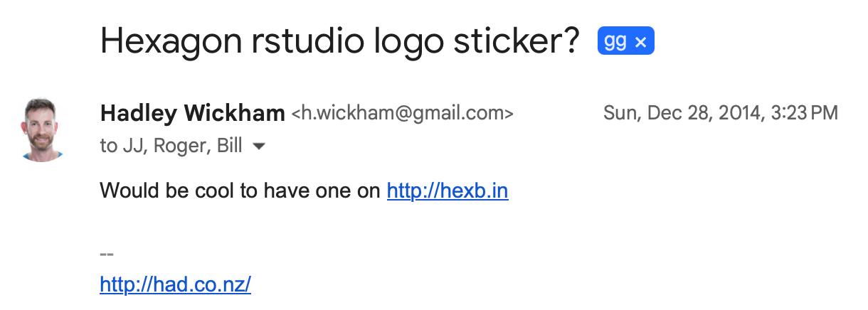The image size is (868, 310).
Task: Click the word sticker in subject
Action: coord(519,41)
